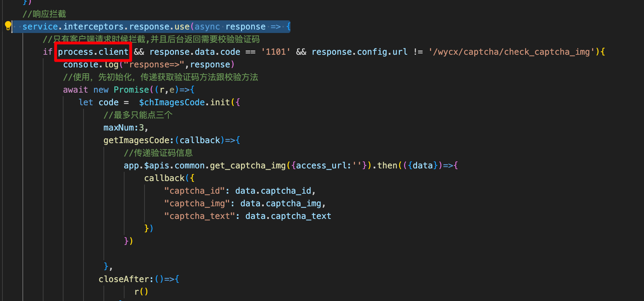Click the 'r()' call line
The image size is (644, 301).
pos(141,292)
